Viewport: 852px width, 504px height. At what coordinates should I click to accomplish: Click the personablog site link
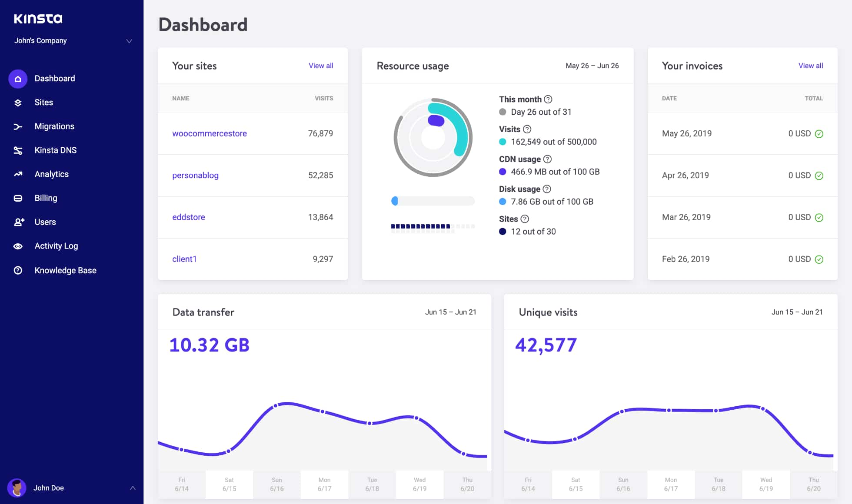coord(195,175)
